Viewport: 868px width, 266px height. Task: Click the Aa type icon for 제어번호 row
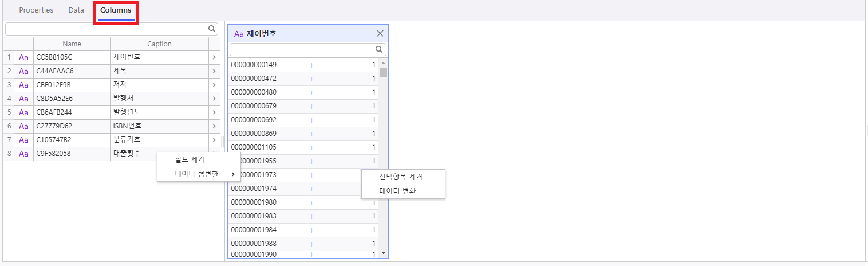coord(23,57)
